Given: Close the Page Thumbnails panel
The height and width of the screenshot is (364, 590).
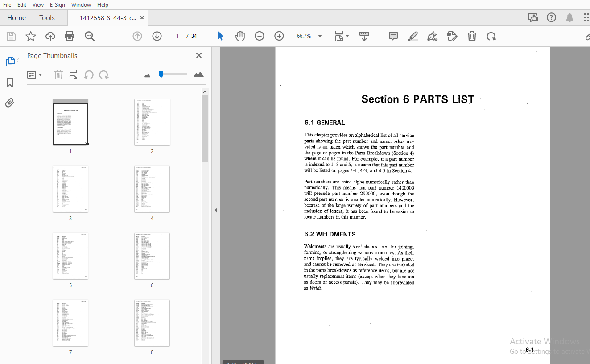Looking at the screenshot, I should coord(199,55).
